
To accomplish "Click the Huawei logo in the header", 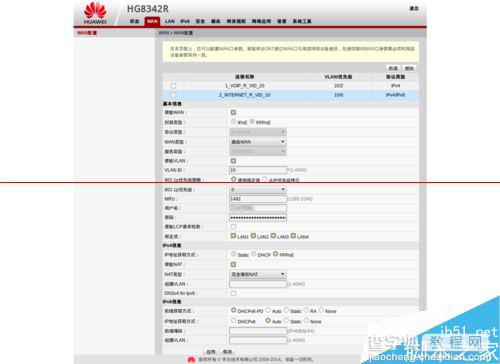I will click(95, 13).
